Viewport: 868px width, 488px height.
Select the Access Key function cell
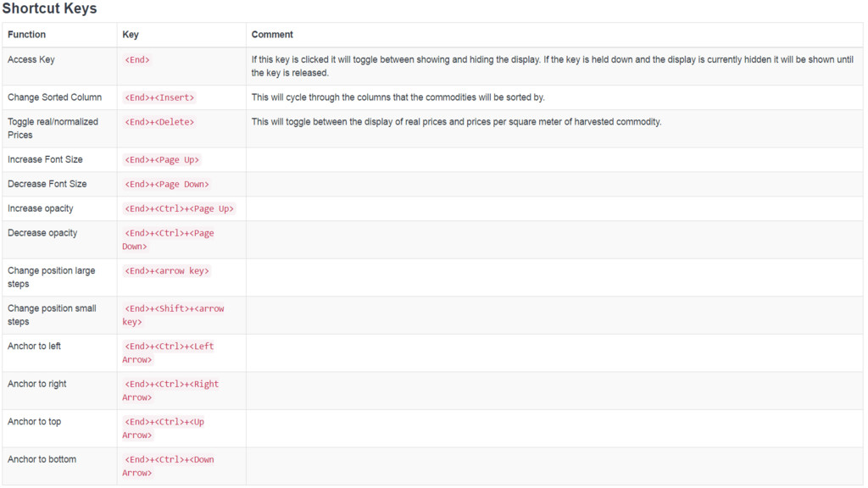[31, 60]
